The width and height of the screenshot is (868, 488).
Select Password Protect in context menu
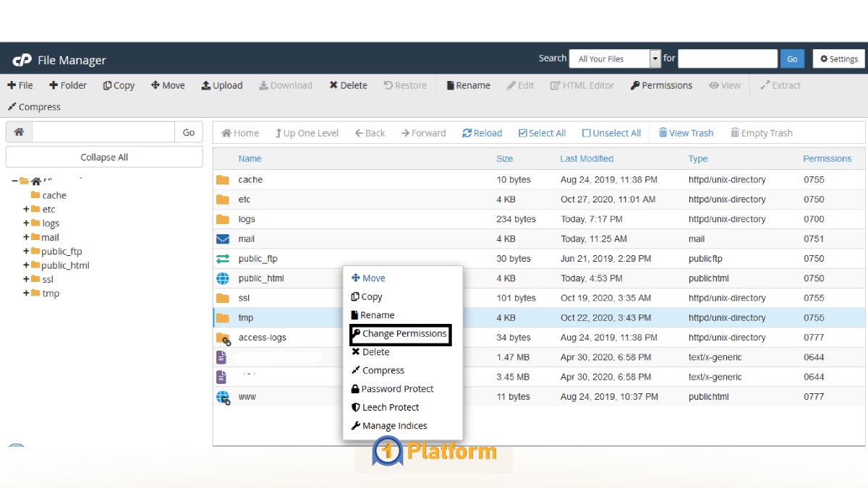pos(396,388)
